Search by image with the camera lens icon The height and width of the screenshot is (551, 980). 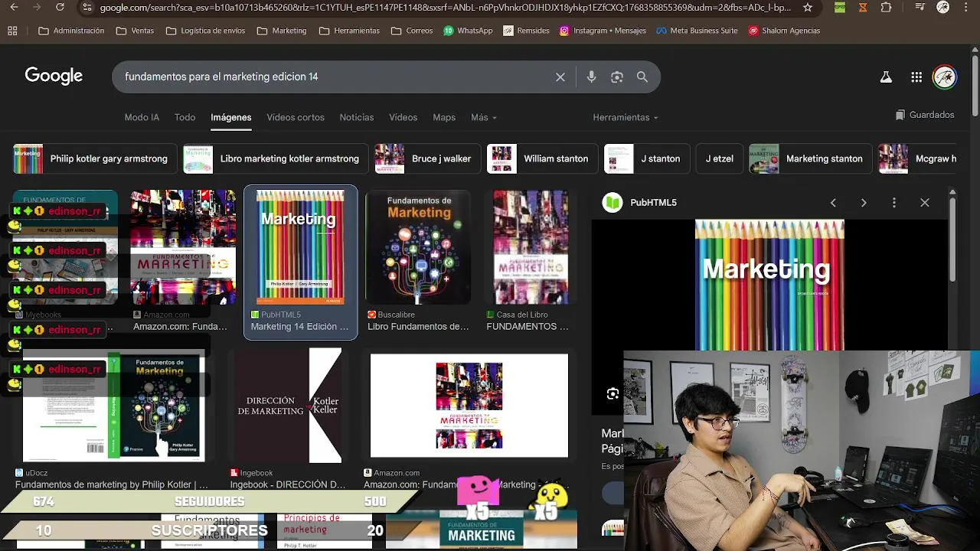click(617, 77)
